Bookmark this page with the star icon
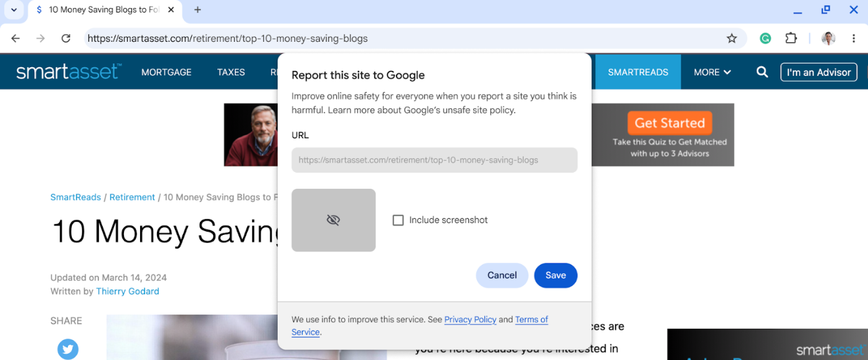 [x=732, y=39]
